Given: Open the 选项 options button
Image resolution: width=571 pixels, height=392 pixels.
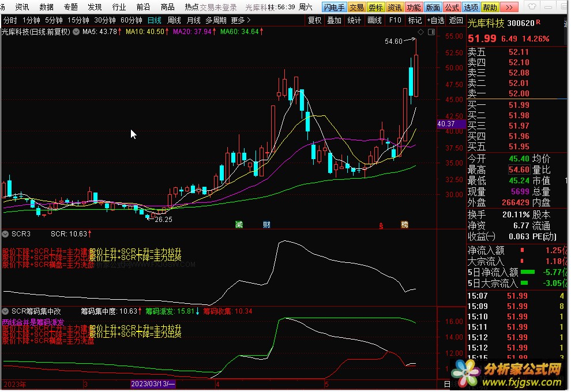Looking at the screenshot, I should tap(471, 7).
